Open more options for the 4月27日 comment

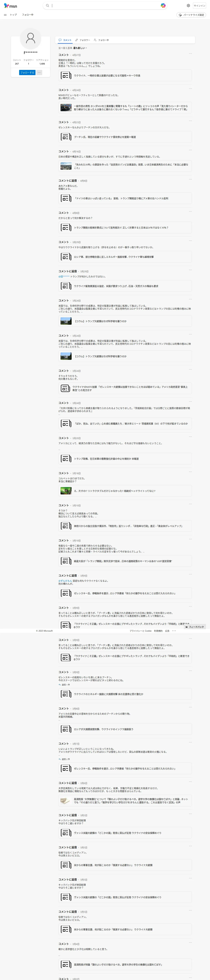190,54
